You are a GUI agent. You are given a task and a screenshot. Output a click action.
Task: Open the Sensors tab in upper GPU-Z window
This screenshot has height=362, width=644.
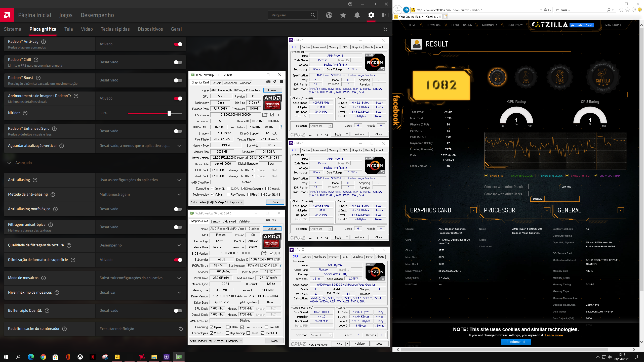click(x=216, y=83)
